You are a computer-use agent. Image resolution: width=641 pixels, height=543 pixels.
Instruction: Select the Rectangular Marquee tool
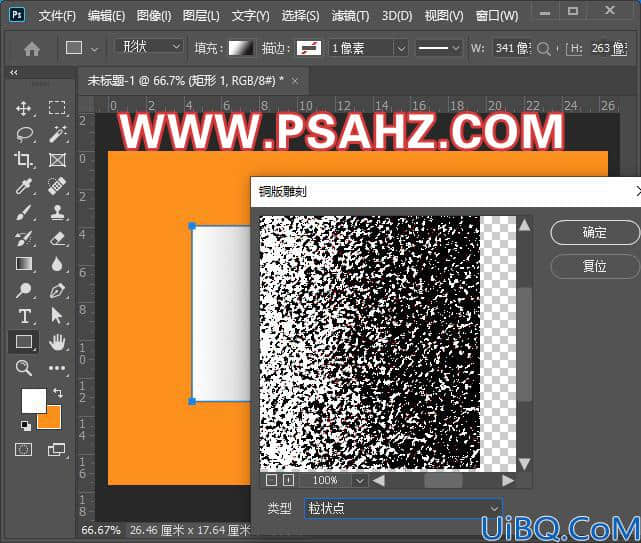coord(57,108)
